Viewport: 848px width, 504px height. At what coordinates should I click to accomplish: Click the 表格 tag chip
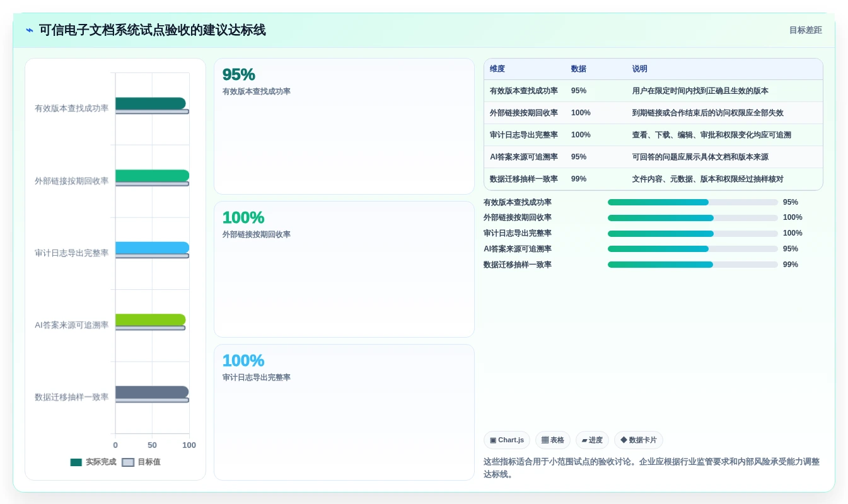(x=553, y=440)
